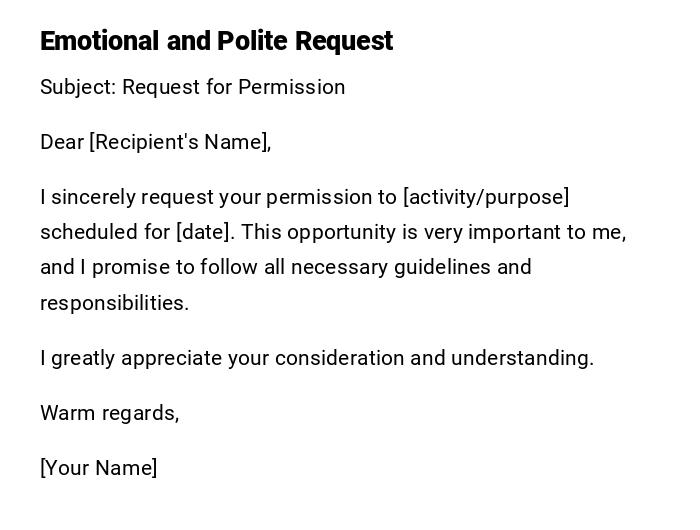The width and height of the screenshot is (700, 530).
Task: Click the "Emotional and Polite Request" heading
Action: (x=216, y=41)
